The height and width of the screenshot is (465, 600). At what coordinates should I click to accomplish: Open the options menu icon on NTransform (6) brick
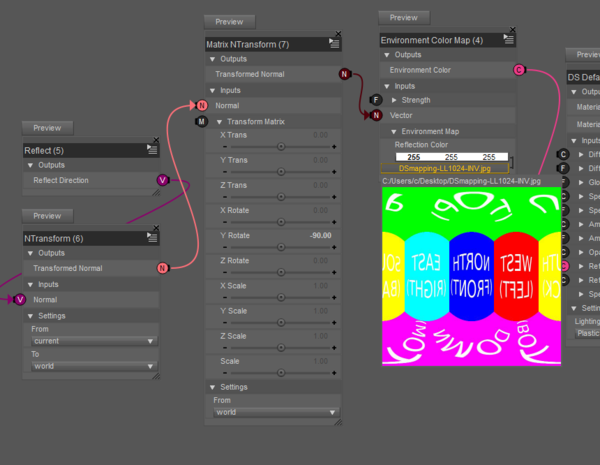click(152, 237)
